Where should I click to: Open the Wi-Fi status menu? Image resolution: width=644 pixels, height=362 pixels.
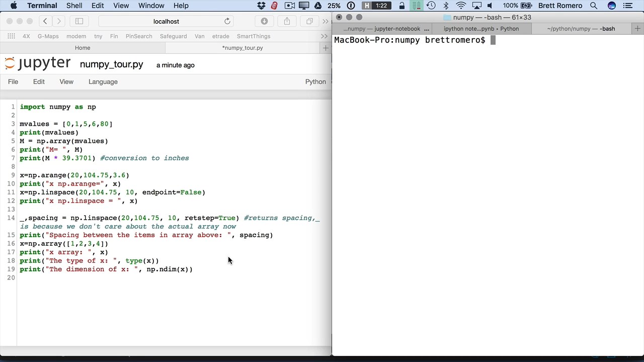pos(461,6)
